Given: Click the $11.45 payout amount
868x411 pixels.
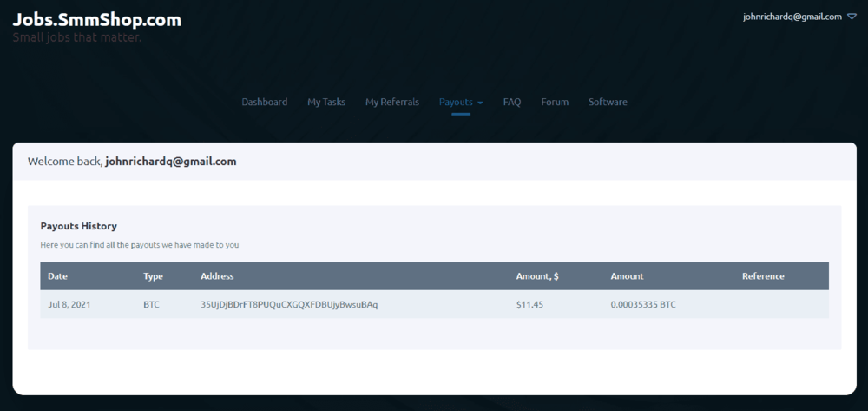Looking at the screenshot, I should (x=529, y=305).
